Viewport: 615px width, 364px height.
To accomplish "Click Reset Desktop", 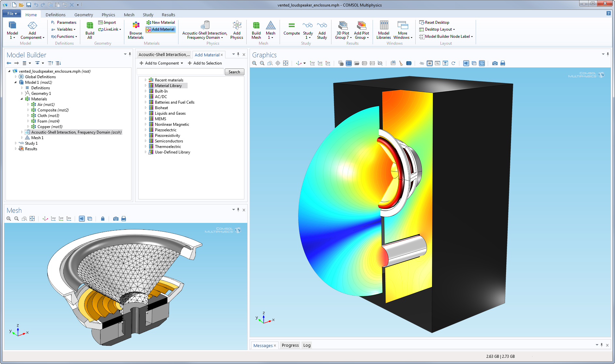I will point(434,22).
